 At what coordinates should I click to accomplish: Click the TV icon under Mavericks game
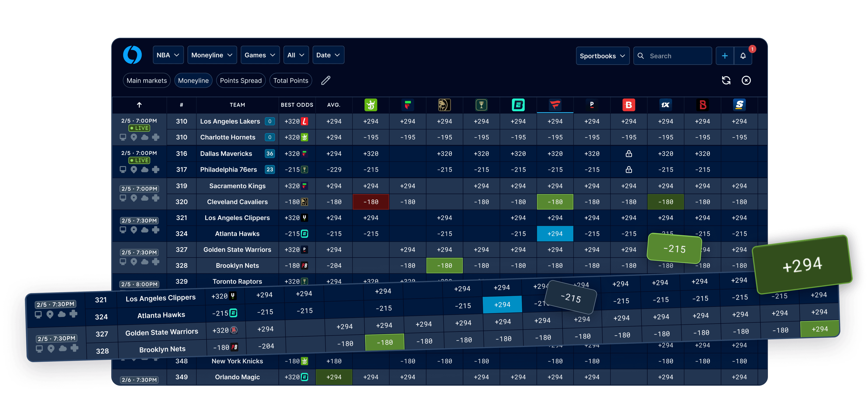[123, 170]
